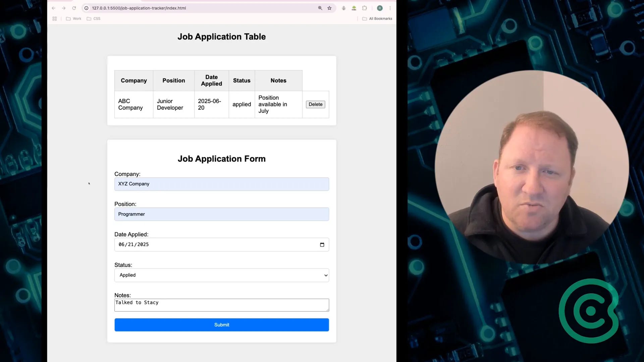Click the browser back arrow
Viewport: 644px width, 362px height.
54,8
